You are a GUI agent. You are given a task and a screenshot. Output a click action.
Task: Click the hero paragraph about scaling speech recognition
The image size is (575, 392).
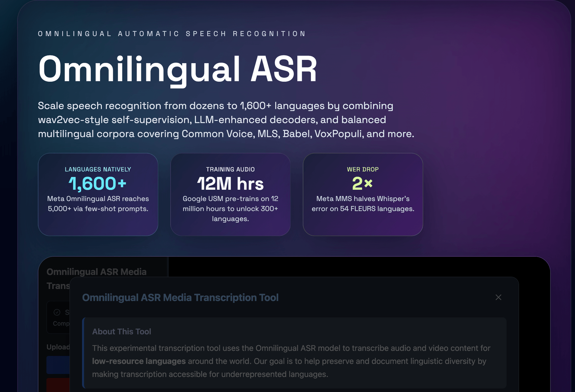(x=226, y=120)
